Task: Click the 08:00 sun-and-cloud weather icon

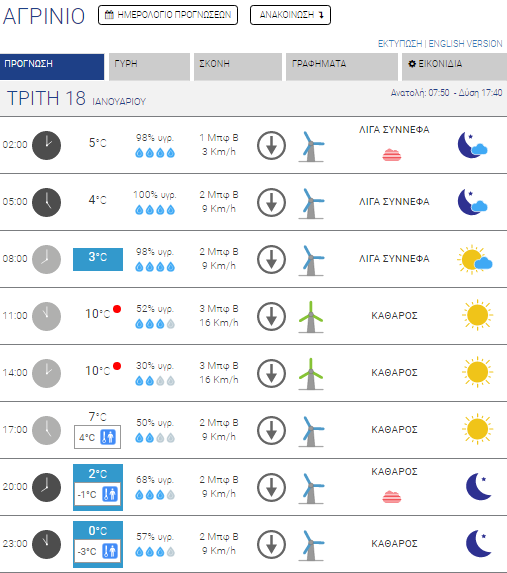Action: click(474, 259)
